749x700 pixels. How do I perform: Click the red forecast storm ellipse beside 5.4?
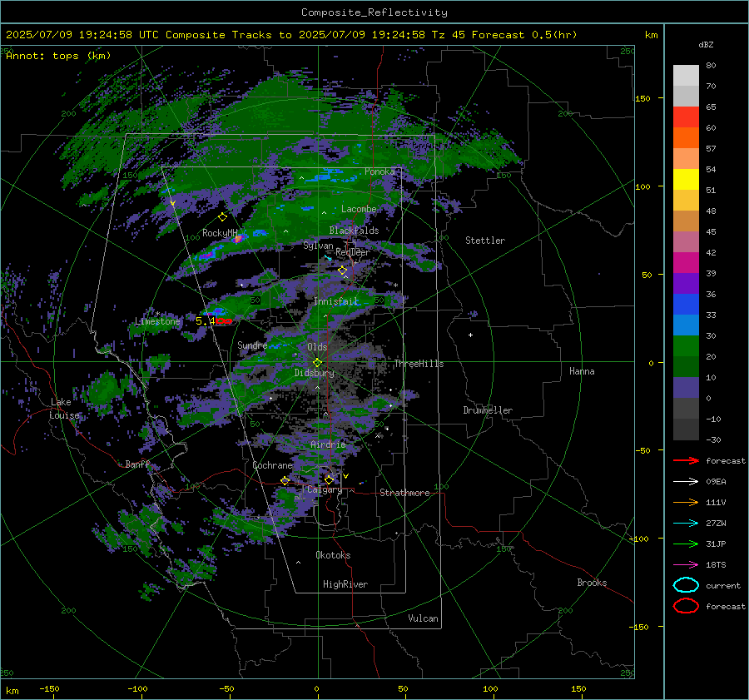point(224,321)
